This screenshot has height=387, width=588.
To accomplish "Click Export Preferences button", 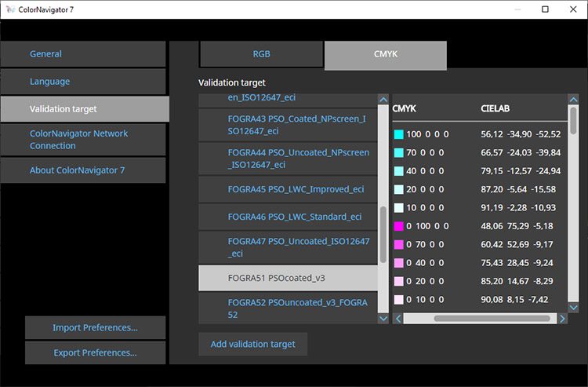I will click(95, 352).
